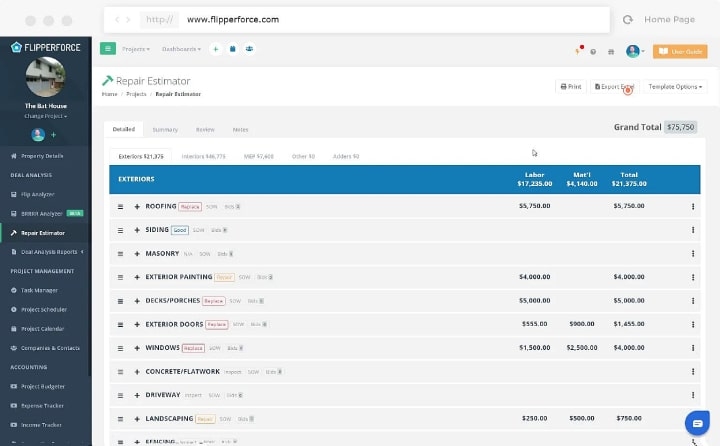This screenshot has width=720, height=446.
Task: Expand the Landscaping category row
Action: click(x=137, y=419)
